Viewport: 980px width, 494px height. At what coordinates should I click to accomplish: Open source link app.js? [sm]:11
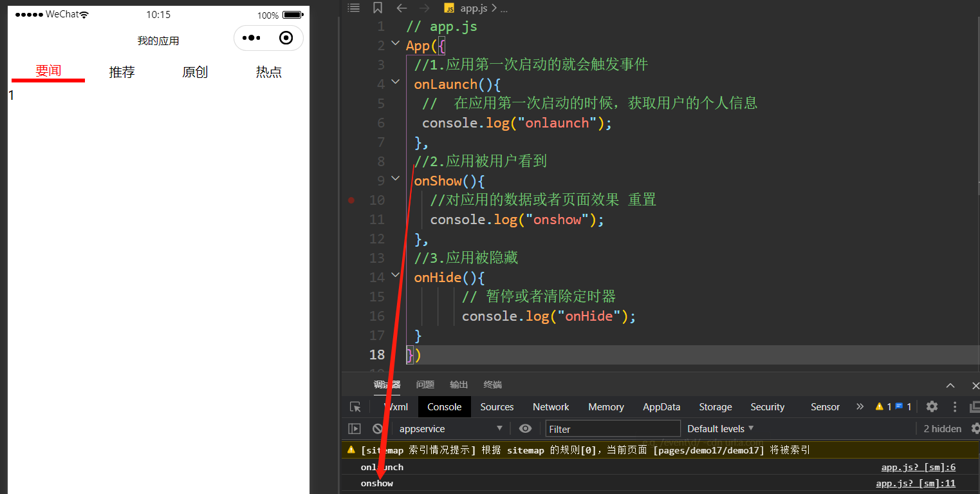[x=916, y=484]
